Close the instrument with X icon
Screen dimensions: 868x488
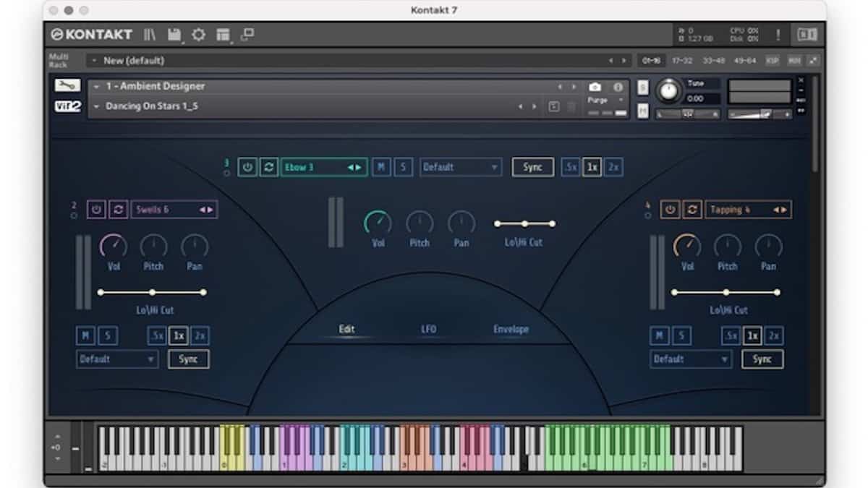(801, 80)
